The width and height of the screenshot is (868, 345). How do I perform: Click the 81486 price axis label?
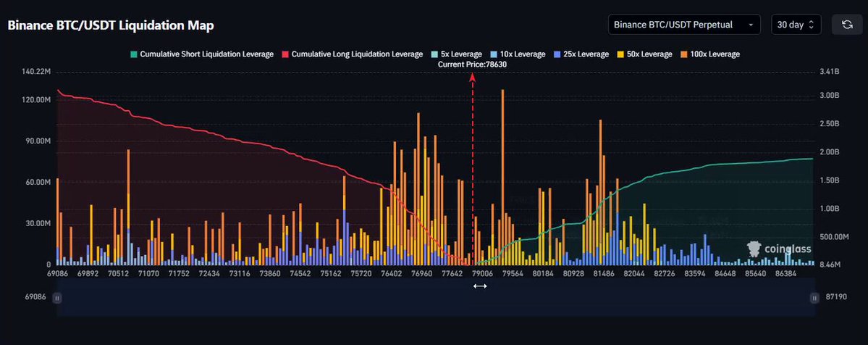pyautogui.click(x=604, y=274)
